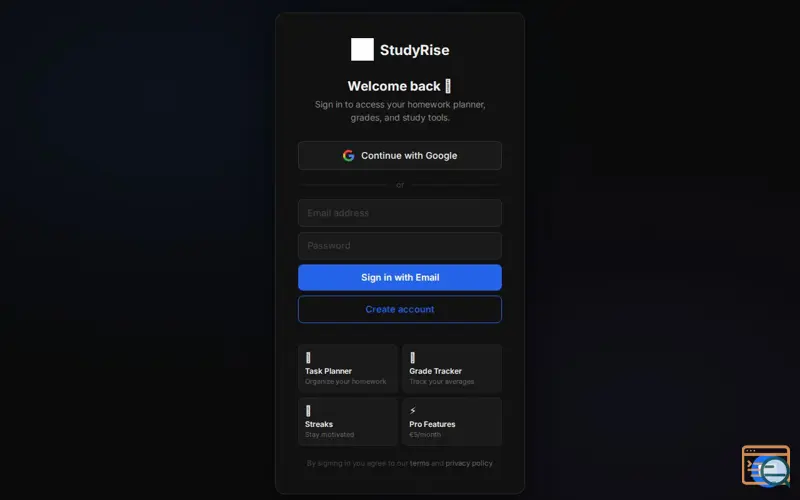This screenshot has height=500, width=800.
Task: Click the Grade Tracker card icon
Action: (412, 358)
